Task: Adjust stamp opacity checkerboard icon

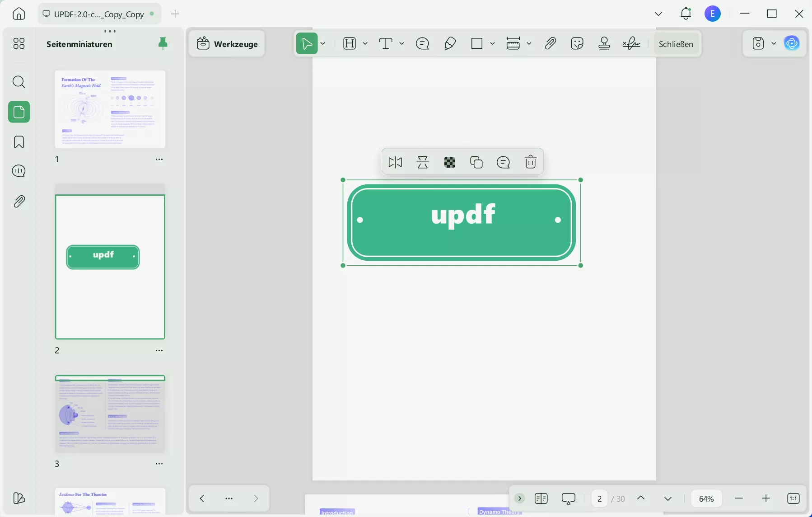Action: pos(450,162)
